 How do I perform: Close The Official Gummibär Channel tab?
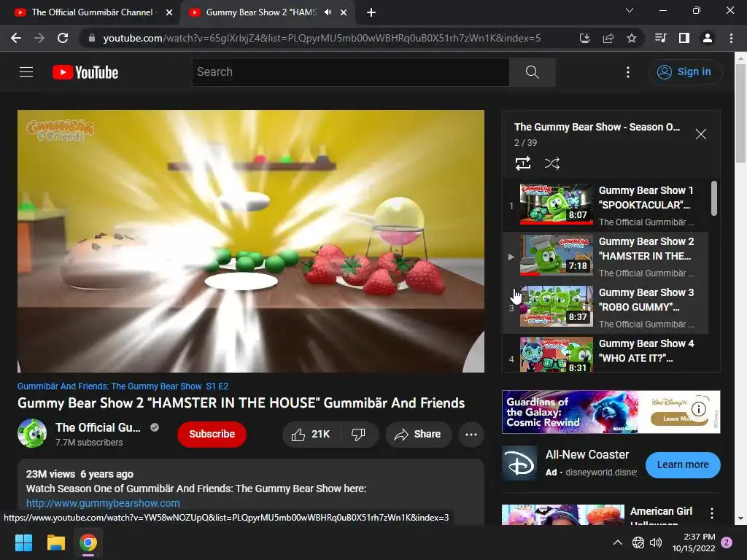pyautogui.click(x=169, y=12)
